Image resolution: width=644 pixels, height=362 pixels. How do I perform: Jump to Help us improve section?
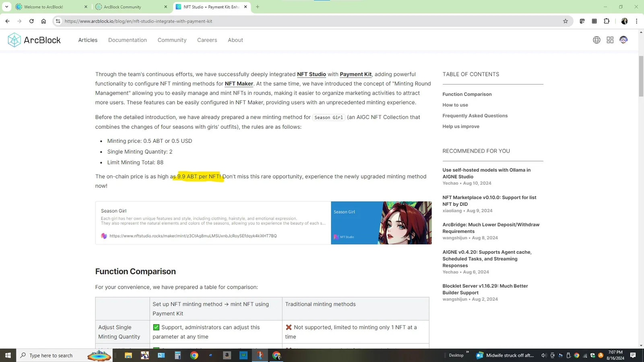[x=461, y=127]
